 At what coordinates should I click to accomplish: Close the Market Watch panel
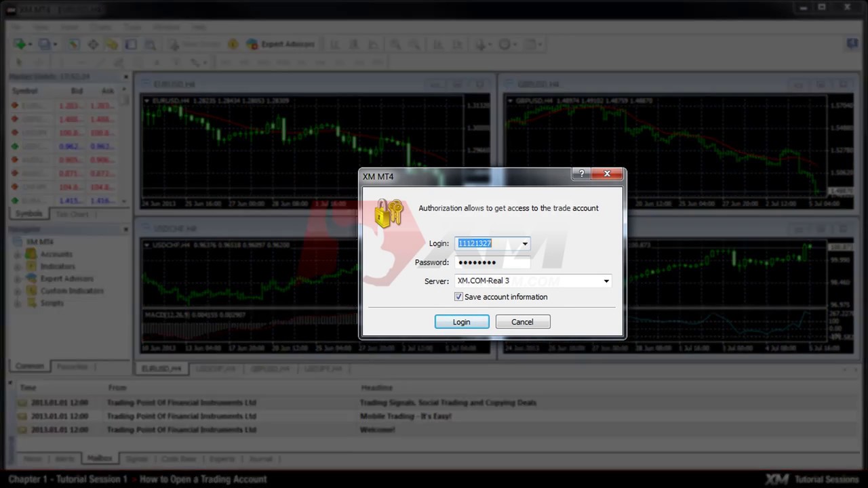click(125, 77)
